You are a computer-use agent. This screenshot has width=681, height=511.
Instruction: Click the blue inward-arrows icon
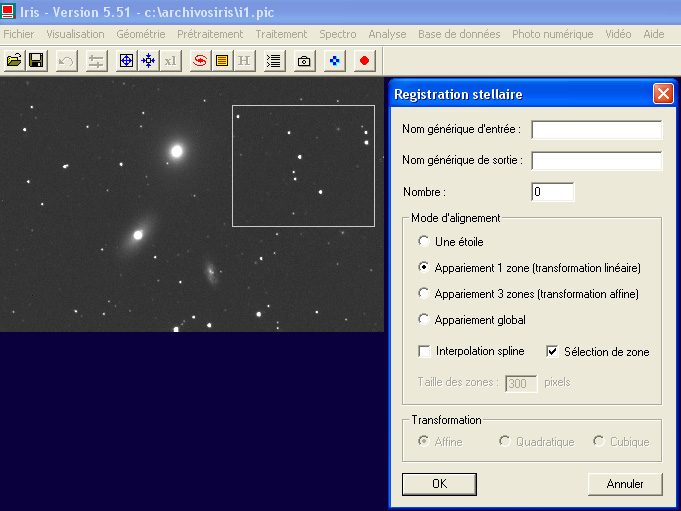click(x=149, y=61)
